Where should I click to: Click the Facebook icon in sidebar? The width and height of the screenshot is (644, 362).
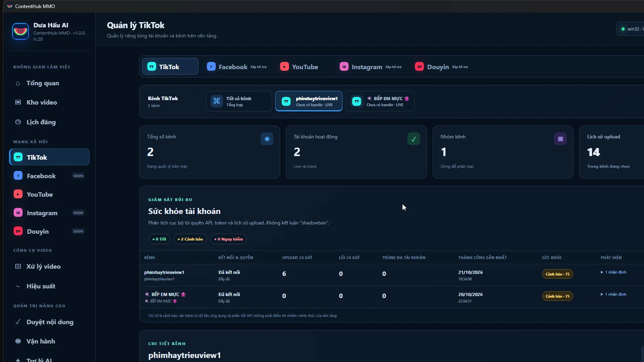point(18,176)
